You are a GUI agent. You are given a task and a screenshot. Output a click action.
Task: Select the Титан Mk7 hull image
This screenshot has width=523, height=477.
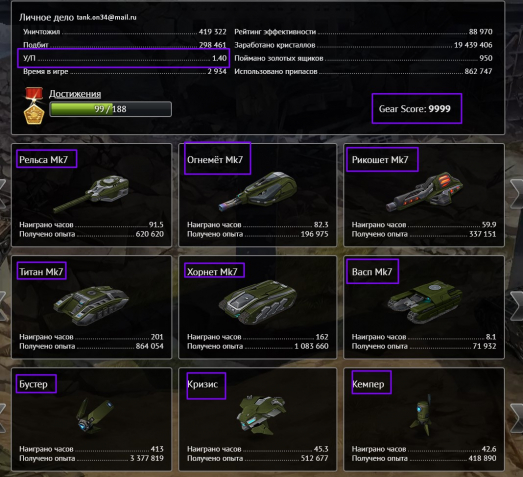pos(91,305)
